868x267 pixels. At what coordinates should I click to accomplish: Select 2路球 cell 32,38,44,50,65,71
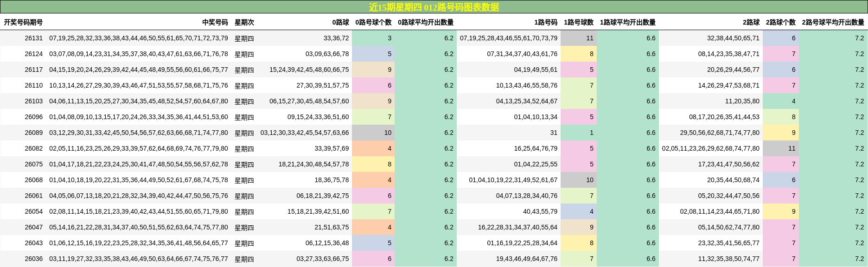coord(734,38)
